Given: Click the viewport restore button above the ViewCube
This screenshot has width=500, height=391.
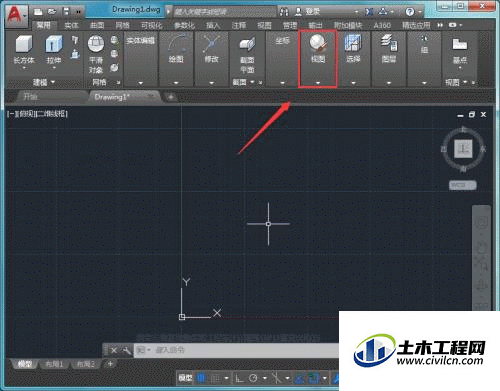Looking at the screenshot, I should coord(472,115).
